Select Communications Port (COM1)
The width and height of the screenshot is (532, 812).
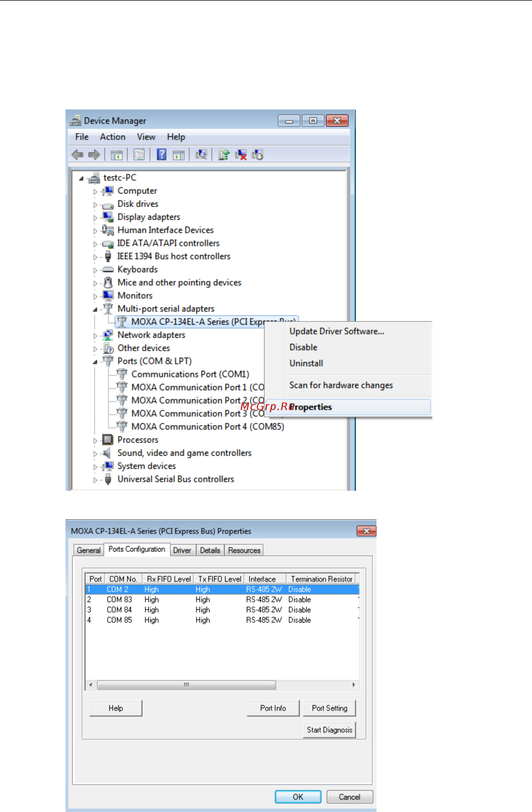pyautogui.click(x=190, y=374)
